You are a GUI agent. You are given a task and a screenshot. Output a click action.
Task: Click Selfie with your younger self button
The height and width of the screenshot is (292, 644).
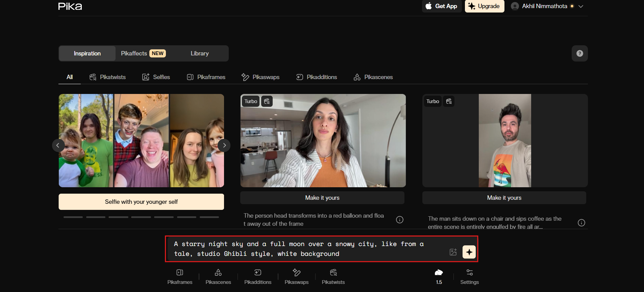[141, 202]
